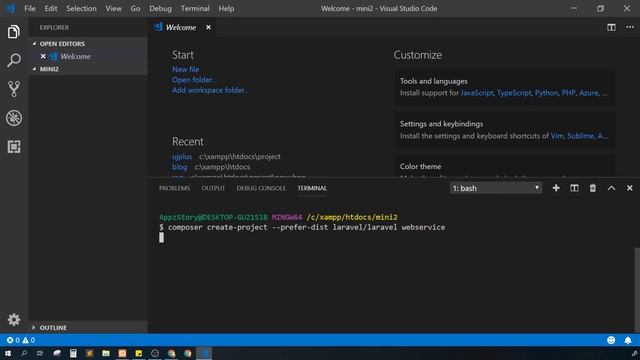
Task: Click the errors count in status bar
Action: click(x=13, y=340)
